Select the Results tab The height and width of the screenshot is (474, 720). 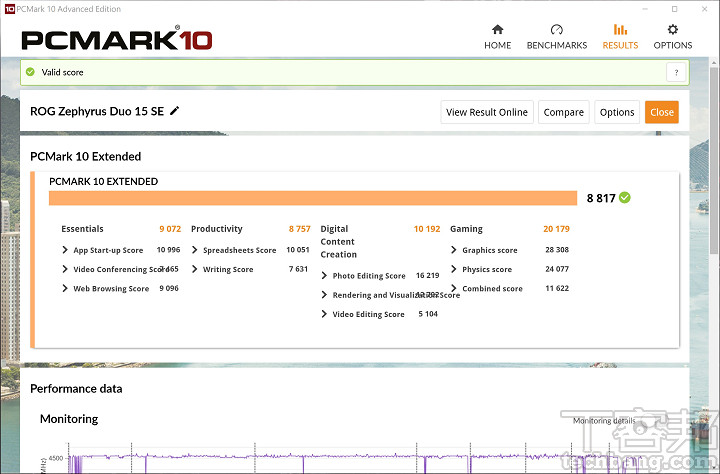point(620,37)
